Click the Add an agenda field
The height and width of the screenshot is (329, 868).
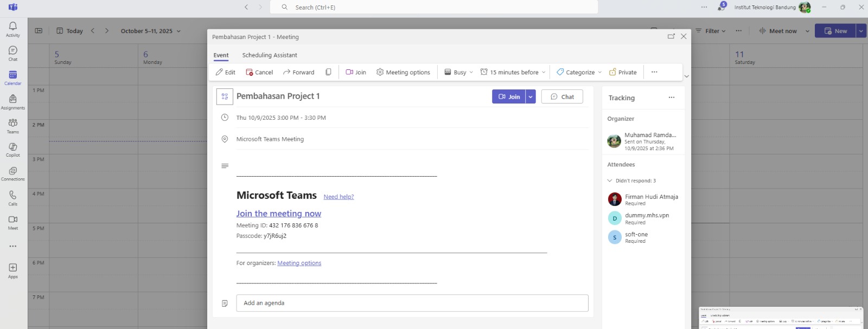412,303
